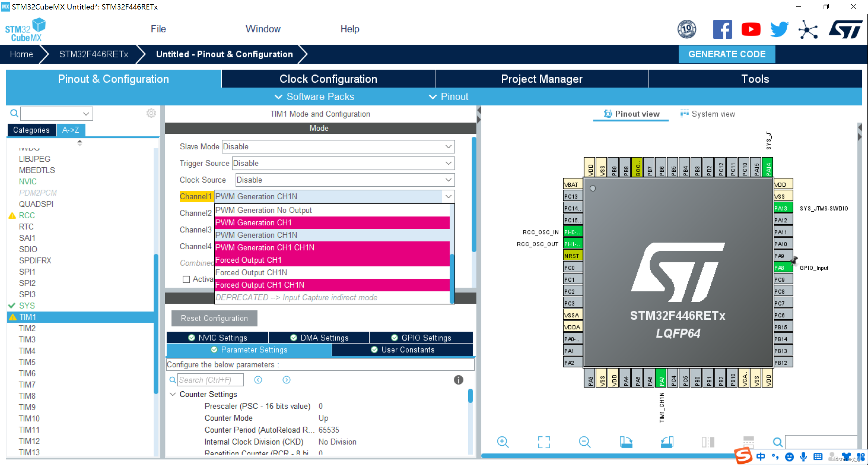Zoom out of the pinout view
Image resolution: width=868 pixels, height=465 pixels.
[x=585, y=442]
